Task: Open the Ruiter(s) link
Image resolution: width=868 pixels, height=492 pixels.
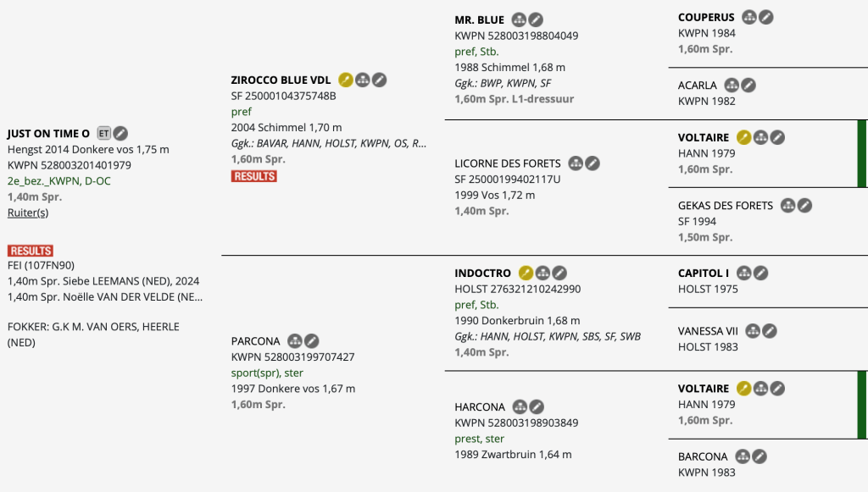Action: click(28, 213)
